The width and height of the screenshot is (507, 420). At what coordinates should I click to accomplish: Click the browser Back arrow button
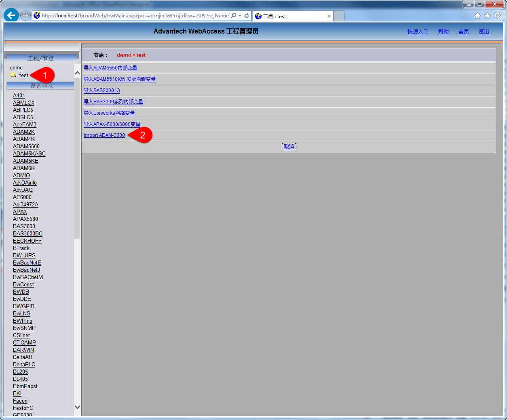(x=11, y=15)
